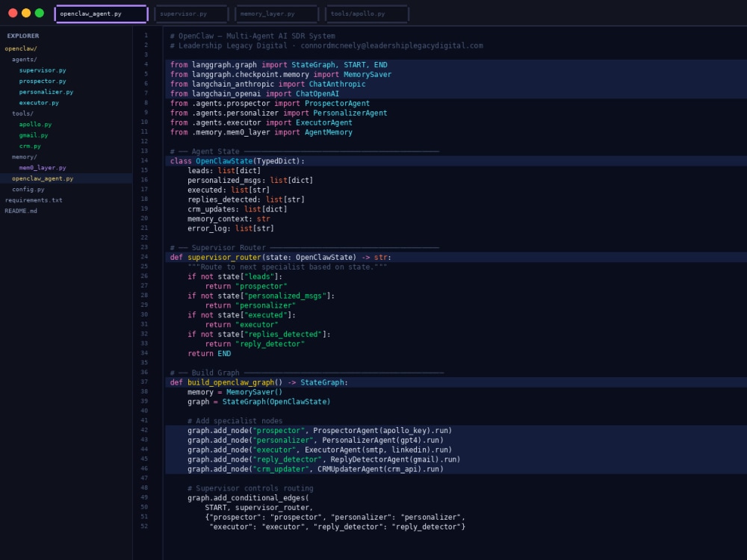The image size is (747, 560).
Task: Click return "reply_detector" statement
Action: click(255, 343)
